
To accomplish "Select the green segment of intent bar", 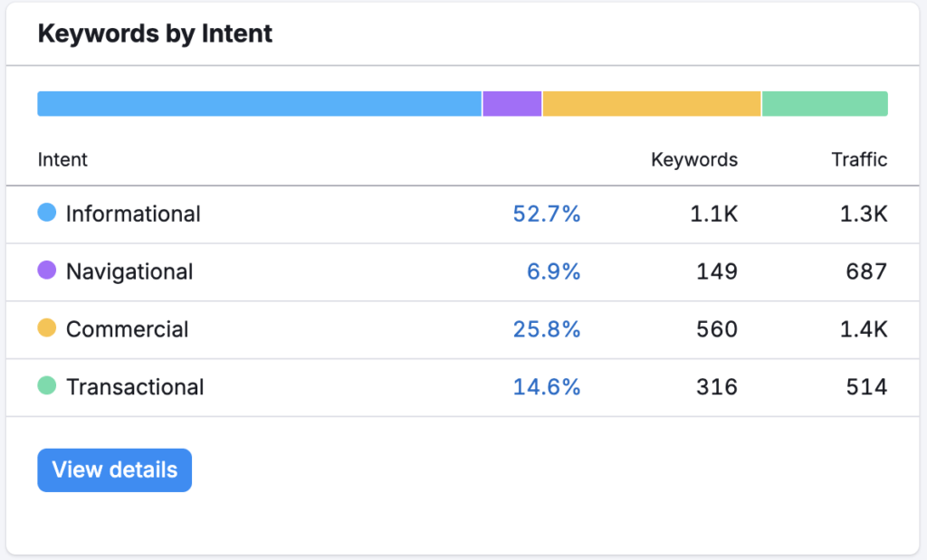I will (x=825, y=104).
